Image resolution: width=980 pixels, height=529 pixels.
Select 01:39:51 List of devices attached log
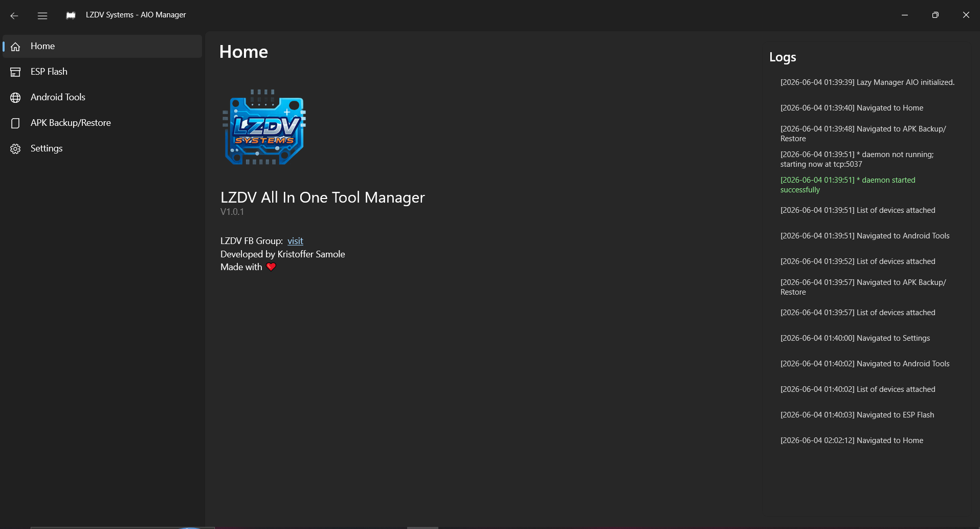point(858,210)
